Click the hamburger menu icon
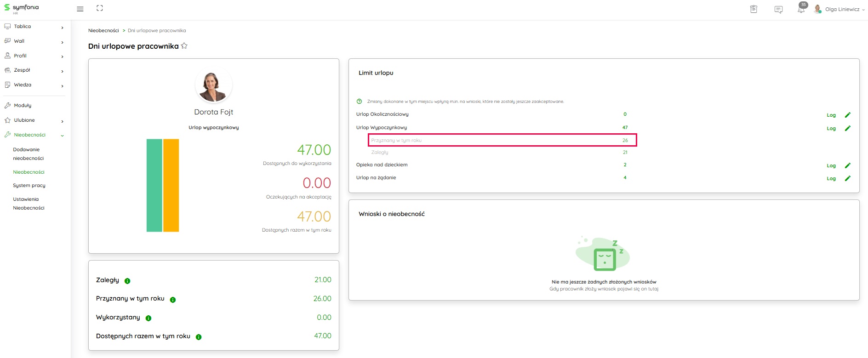The width and height of the screenshot is (868, 358). (80, 9)
